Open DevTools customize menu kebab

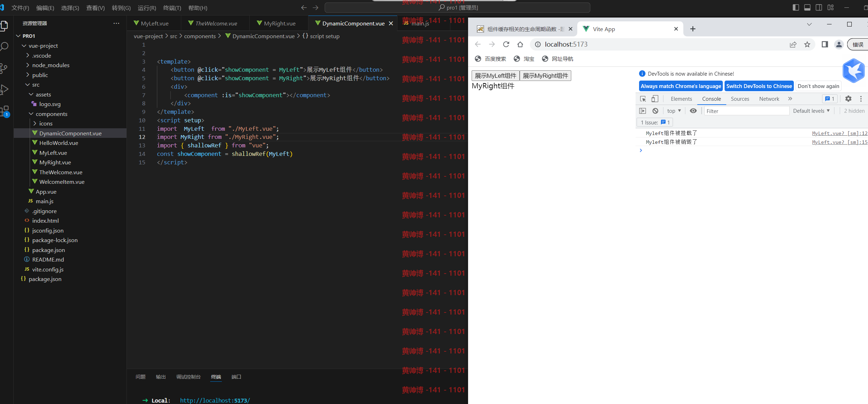pyautogui.click(x=861, y=99)
